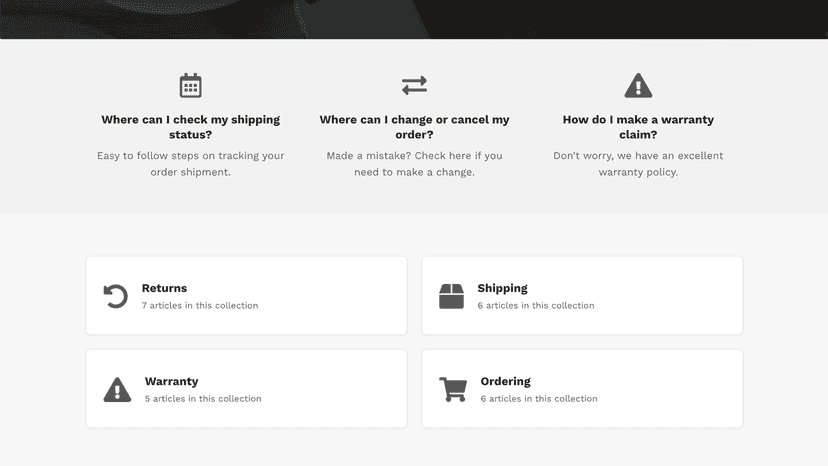Screen dimensions: 828x466
Task: Click the warning triangle icon in Warranty card
Action: click(117, 389)
